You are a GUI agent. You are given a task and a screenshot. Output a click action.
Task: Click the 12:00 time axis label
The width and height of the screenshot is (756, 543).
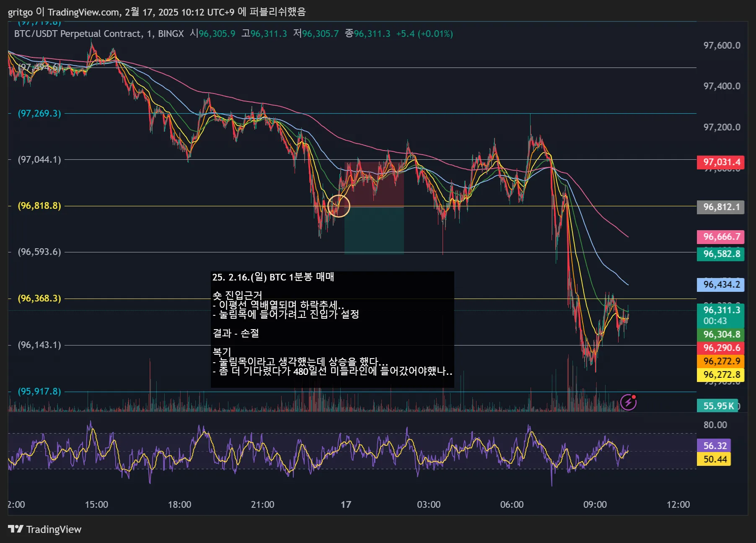678,505
